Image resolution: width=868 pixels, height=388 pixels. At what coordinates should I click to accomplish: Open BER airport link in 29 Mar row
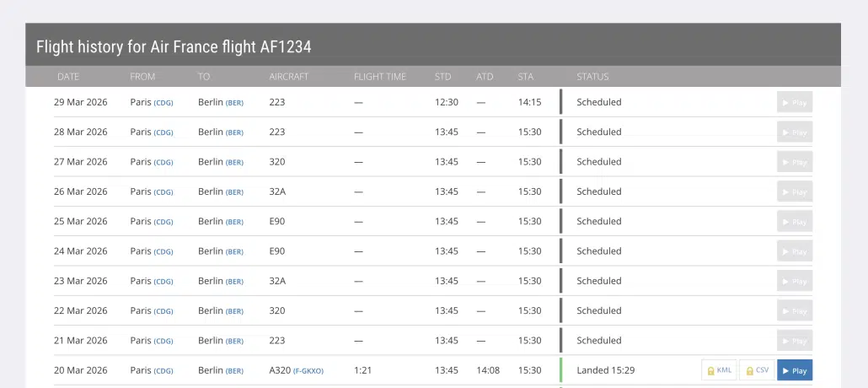tap(234, 103)
